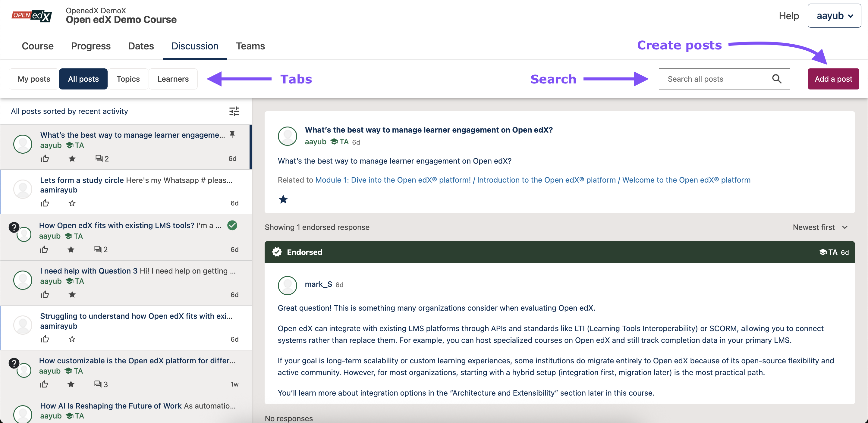Open the 'Module 1: Dive into the Open edX' link
The height and width of the screenshot is (423, 868).
click(x=392, y=180)
